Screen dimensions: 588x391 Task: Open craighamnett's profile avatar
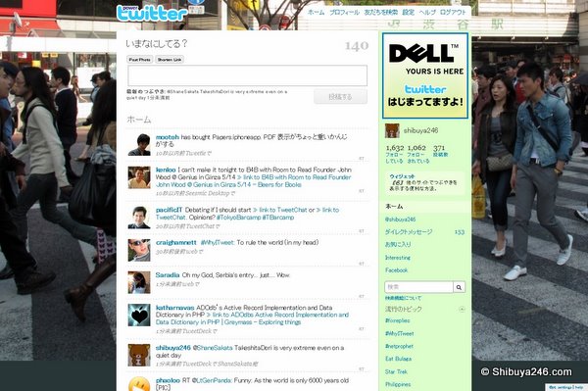coord(139,250)
